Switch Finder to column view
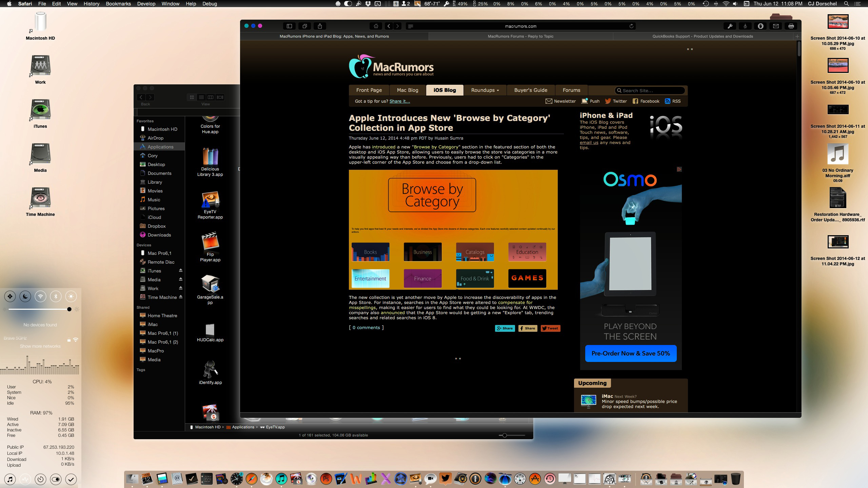Screen dimensions: 868x488 point(211,97)
